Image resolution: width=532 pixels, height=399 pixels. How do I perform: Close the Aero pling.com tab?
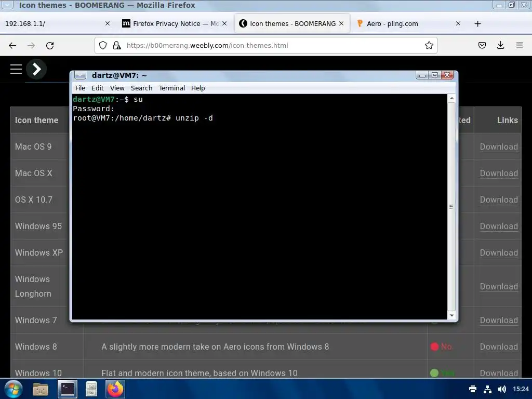click(x=458, y=23)
